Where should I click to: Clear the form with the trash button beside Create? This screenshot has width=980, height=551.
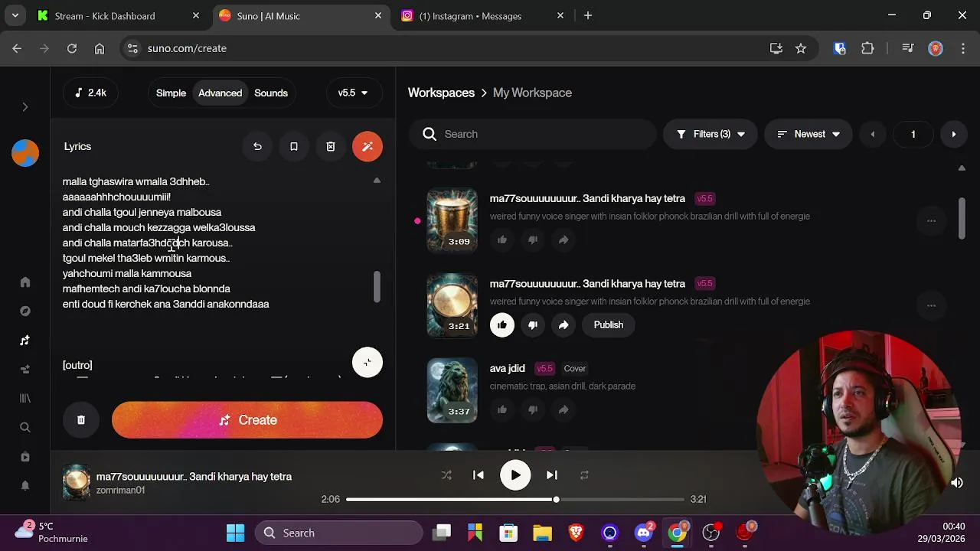point(81,420)
